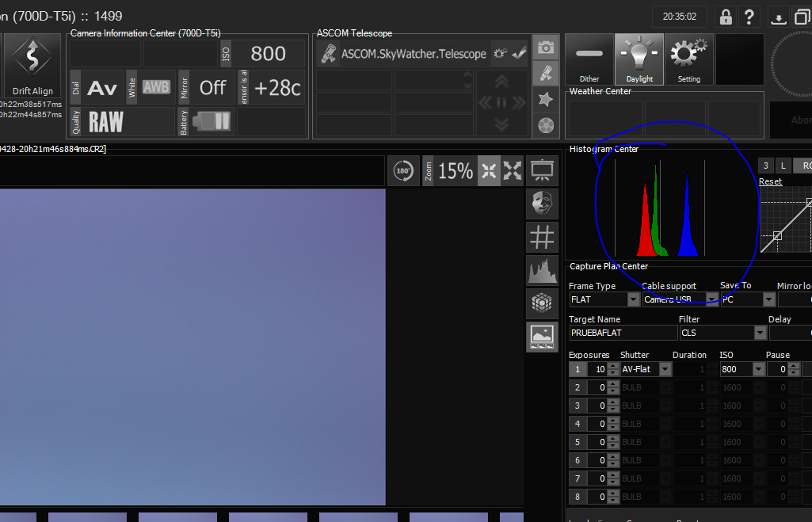
Task: Click the ISO 800 camera setting
Action: tap(263, 53)
